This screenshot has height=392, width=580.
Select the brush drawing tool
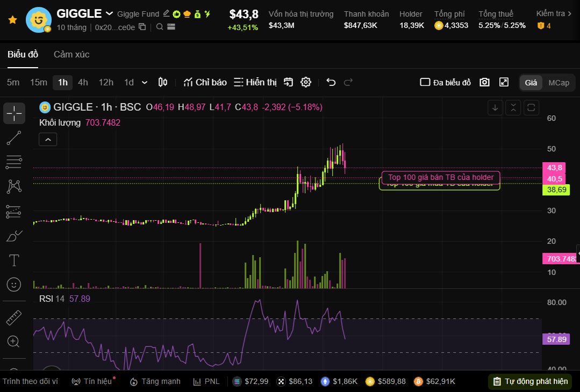coord(14,236)
